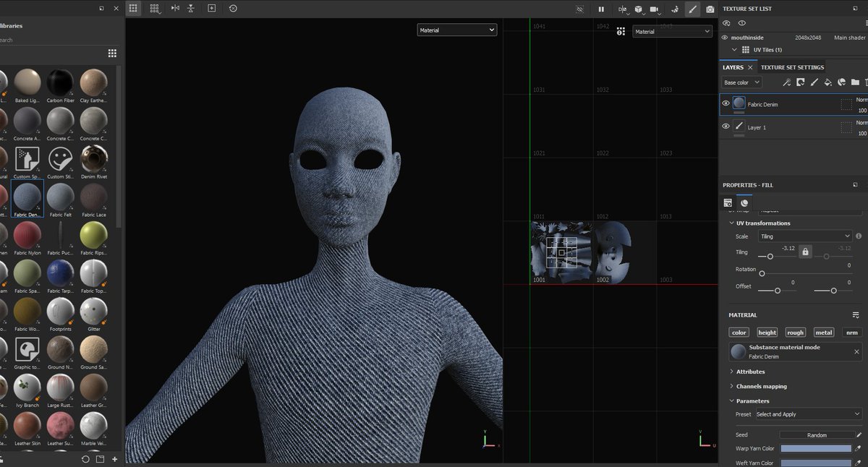Add folder icon in Layers toolbar
868x467 pixels.
coord(855,82)
